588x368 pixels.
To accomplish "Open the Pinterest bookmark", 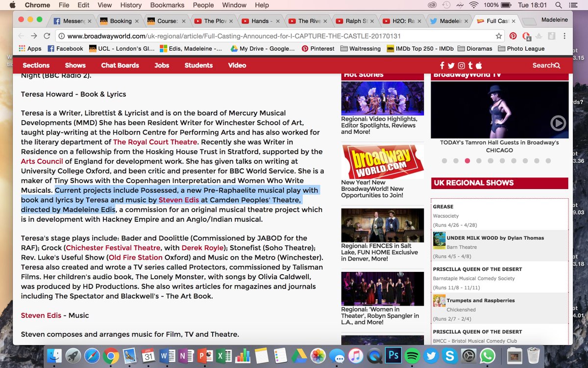I will 318,49.
